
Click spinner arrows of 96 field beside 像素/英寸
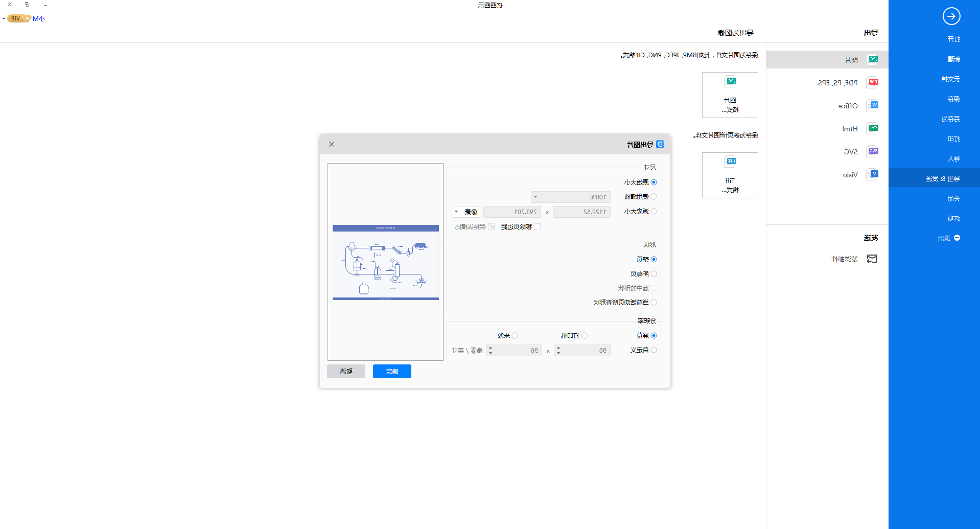coord(491,351)
